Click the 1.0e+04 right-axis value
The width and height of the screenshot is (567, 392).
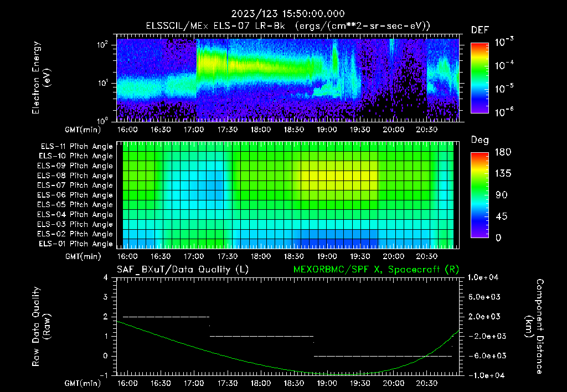coord(483,277)
